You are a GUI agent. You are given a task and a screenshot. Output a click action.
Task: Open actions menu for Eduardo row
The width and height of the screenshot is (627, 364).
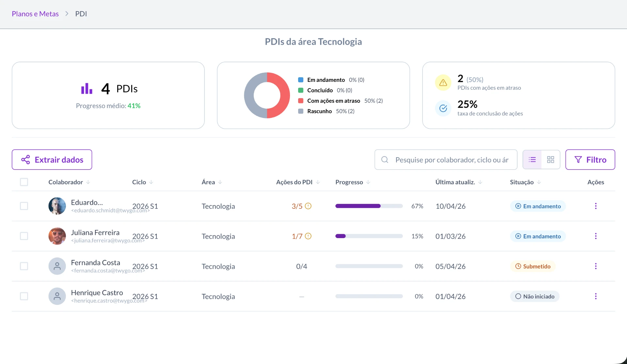pos(596,206)
